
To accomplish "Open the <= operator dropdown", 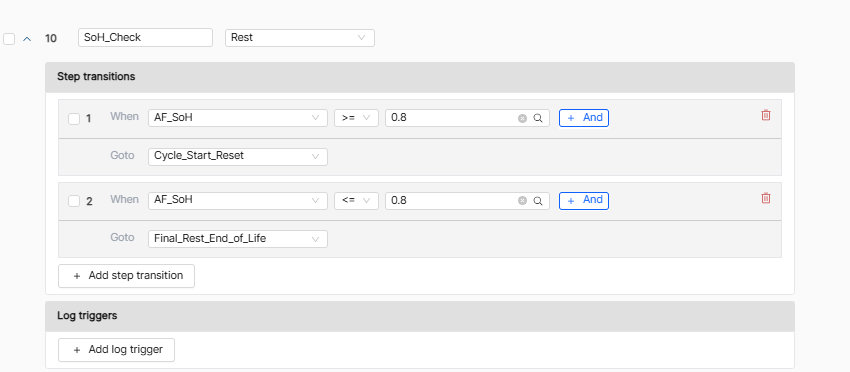I will tap(356, 201).
